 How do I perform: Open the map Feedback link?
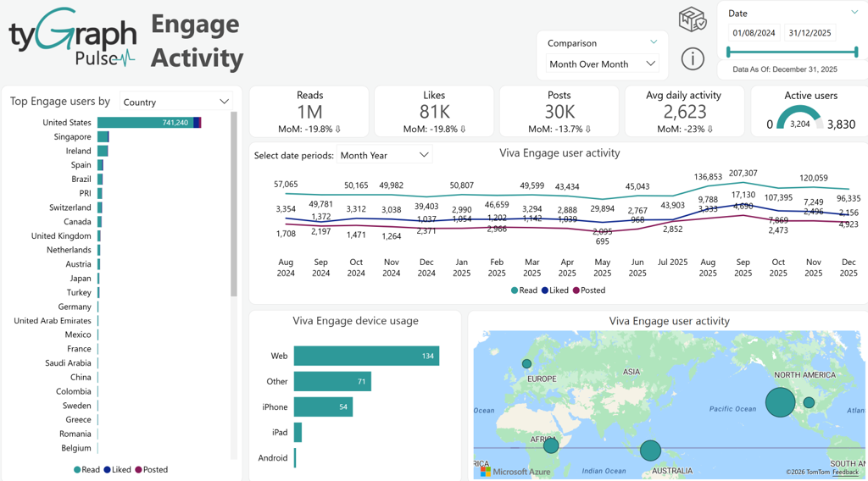[845, 473]
